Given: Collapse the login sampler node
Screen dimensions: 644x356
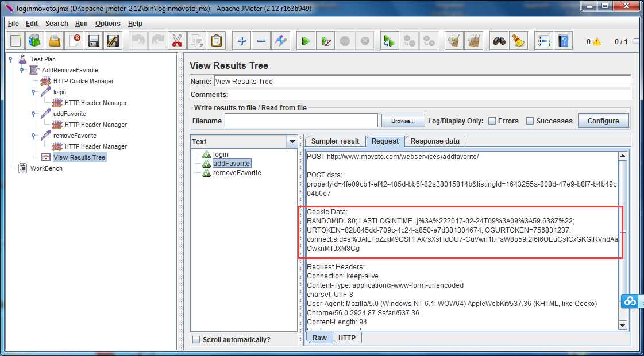Looking at the screenshot, I should [x=34, y=92].
